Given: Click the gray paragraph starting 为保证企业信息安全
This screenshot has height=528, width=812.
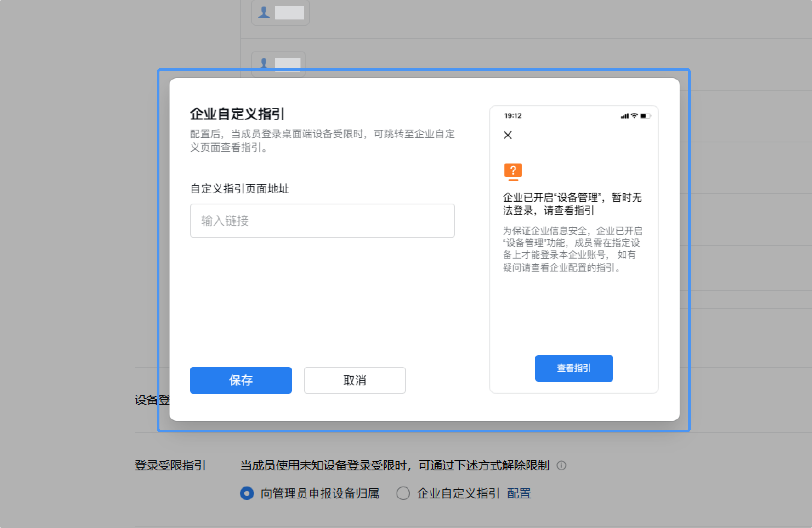Looking at the screenshot, I should [x=573, y=249].
